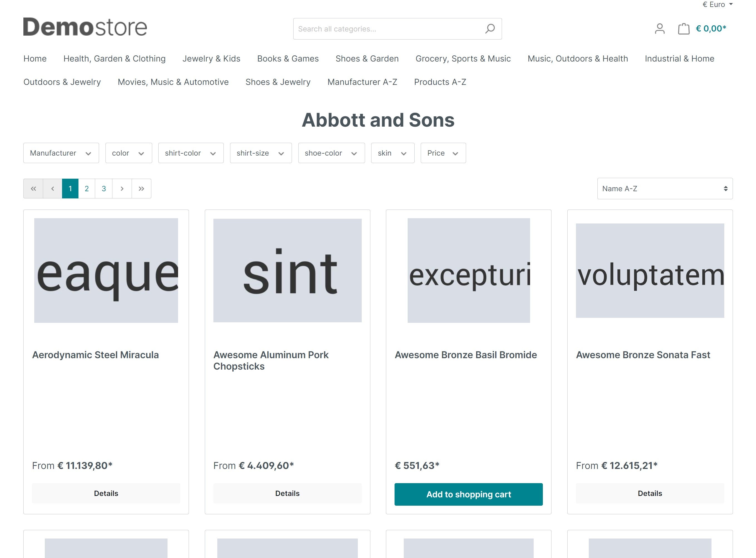The height and width of the screenshot is (558, 756).
Task: Open Industrial & Home category
Action: coord(679,58)
